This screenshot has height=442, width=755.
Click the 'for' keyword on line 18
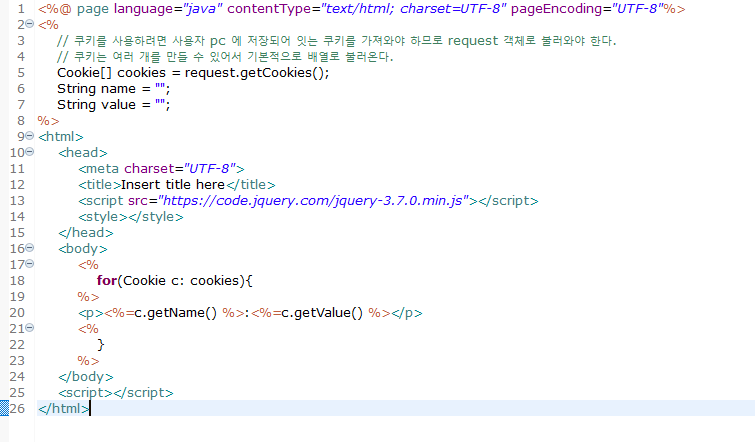coord(106,281)
